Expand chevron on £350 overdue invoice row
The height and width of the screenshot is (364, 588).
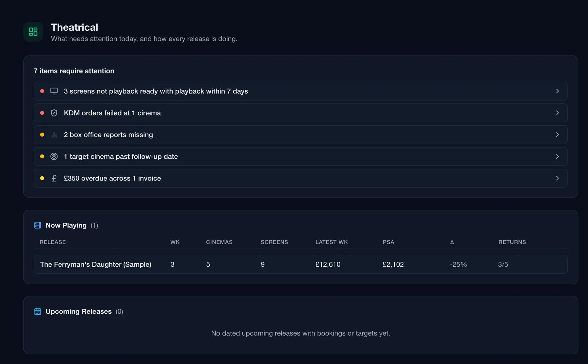click(557, 178)
